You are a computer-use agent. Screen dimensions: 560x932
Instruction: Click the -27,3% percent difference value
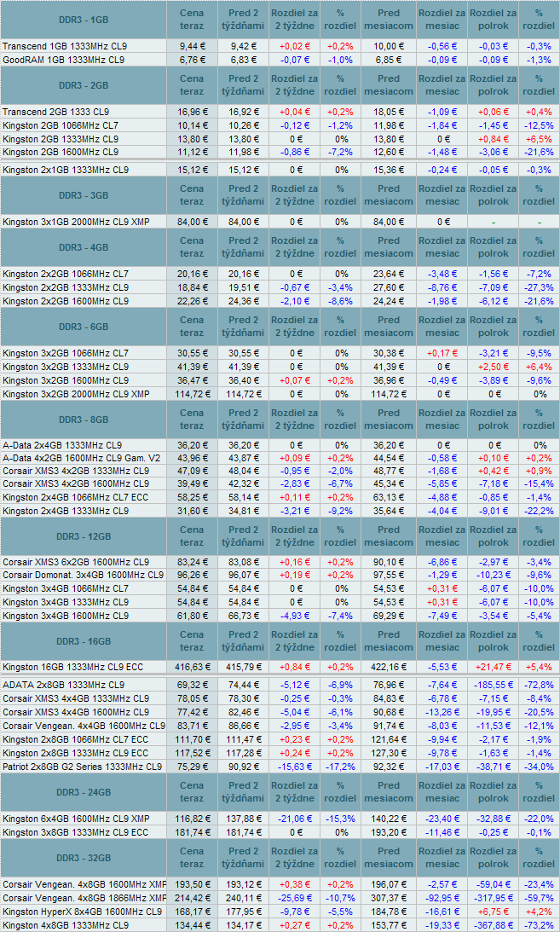[x=539, y=287]
